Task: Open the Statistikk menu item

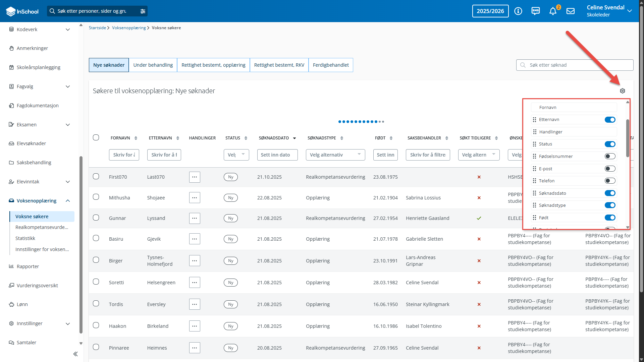Action: coord(25,238)
